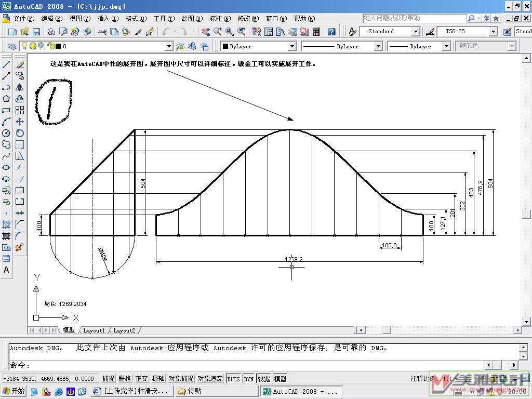Open the 文件(F) menu
Viewport: 532px width, 399px height.
[x=23, y=19]
